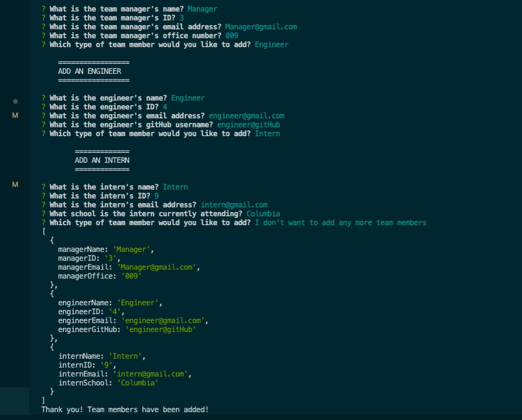
Task: Click the ? prompt before the engineer gitHub question
Action: (43, 125)
